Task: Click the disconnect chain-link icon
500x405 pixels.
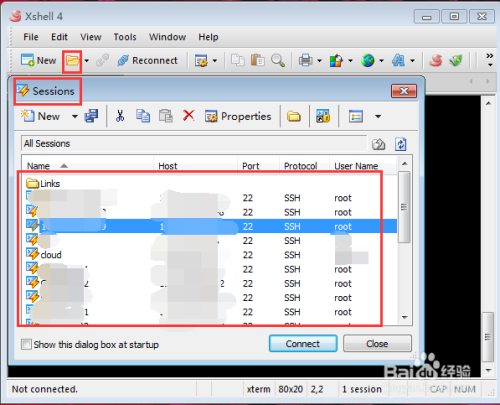Action: pos(102,60)
